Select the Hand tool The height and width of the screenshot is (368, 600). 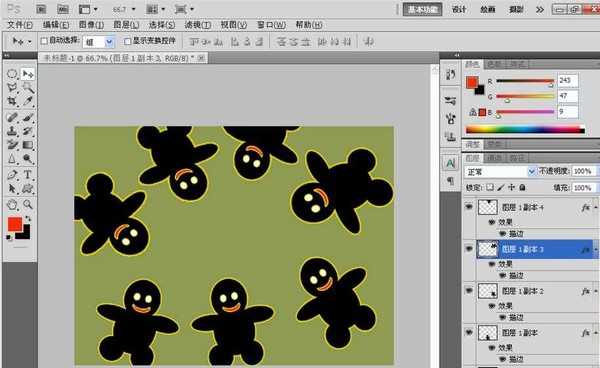(x=12, y=204)
